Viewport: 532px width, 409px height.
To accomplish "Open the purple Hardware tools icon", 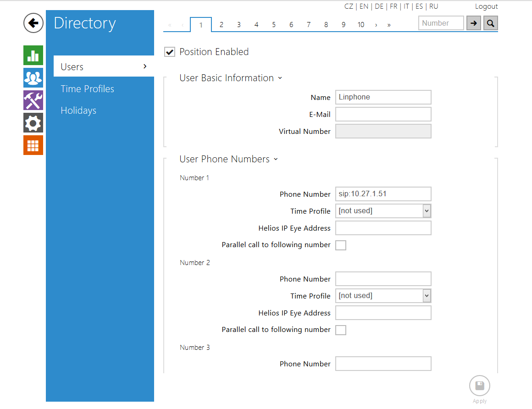I will coord(33,100).
